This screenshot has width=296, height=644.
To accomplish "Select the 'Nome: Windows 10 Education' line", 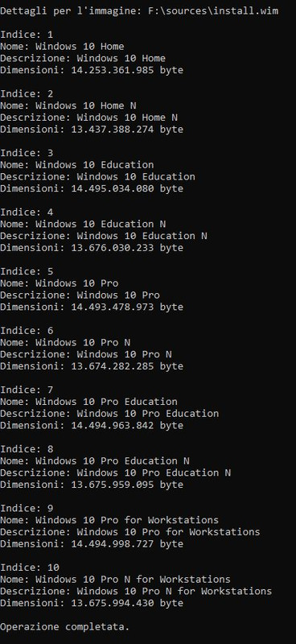I will [x=76, y=165].
